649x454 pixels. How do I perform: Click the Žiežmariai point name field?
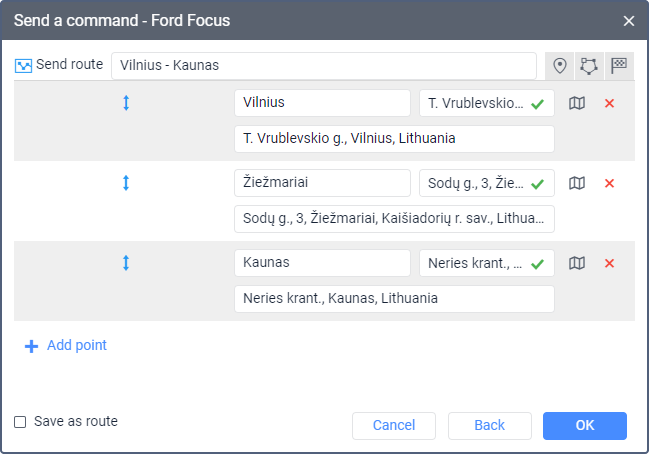322,183
